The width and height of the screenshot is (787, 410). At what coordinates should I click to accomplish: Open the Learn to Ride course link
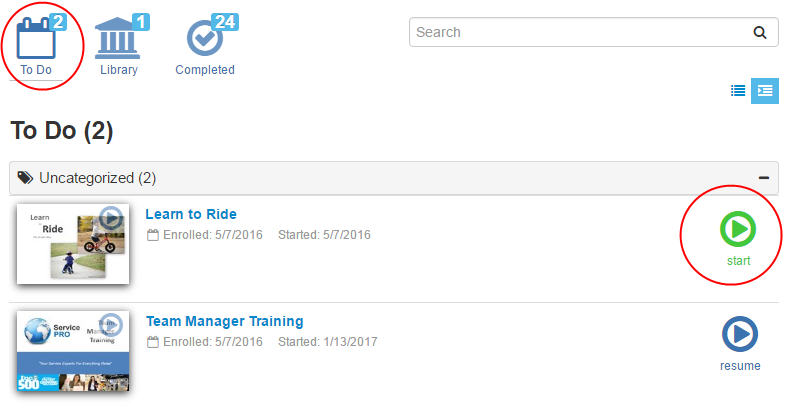pyautogui.click(x=191, y=214)
